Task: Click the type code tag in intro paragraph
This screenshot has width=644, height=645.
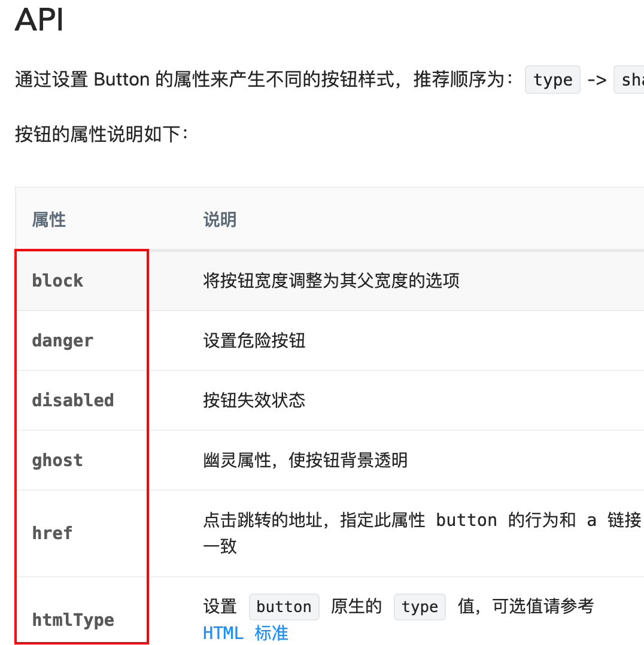Action: [552, 80]
